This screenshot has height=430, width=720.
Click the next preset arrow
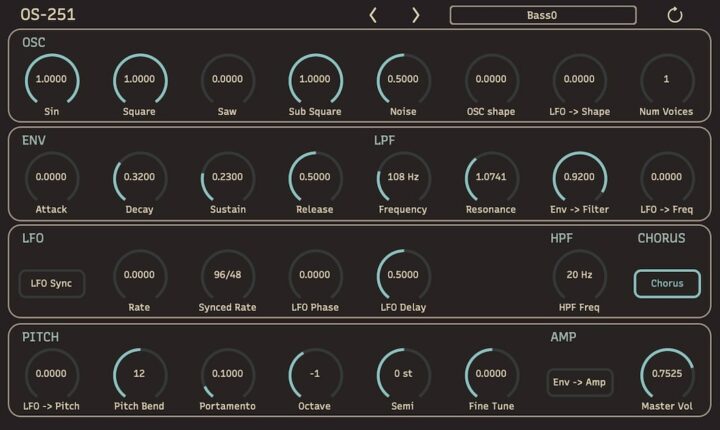click(416, 15)
